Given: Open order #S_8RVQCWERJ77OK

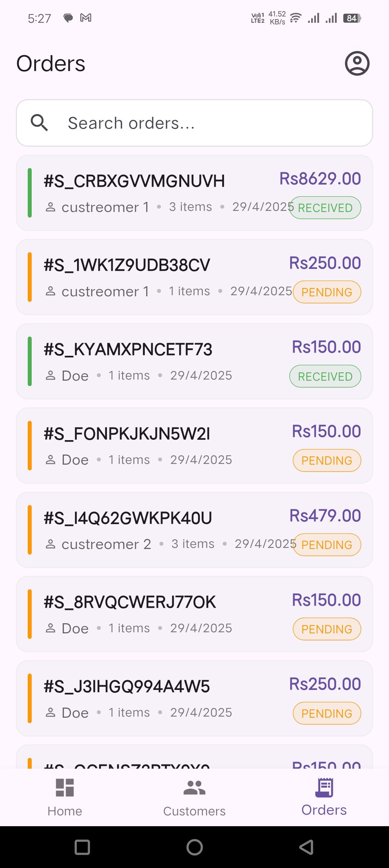Looking at the screenshot, I should 130,602.
